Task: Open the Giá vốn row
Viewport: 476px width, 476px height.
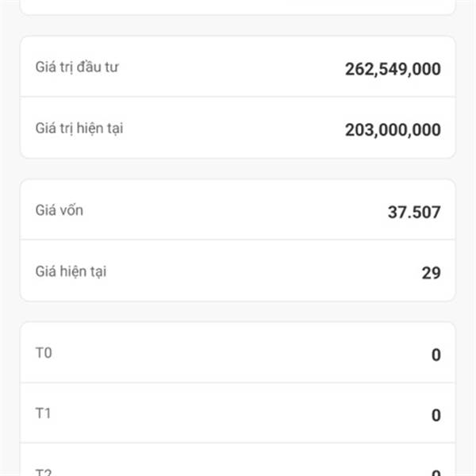Action: coord(238,209)
